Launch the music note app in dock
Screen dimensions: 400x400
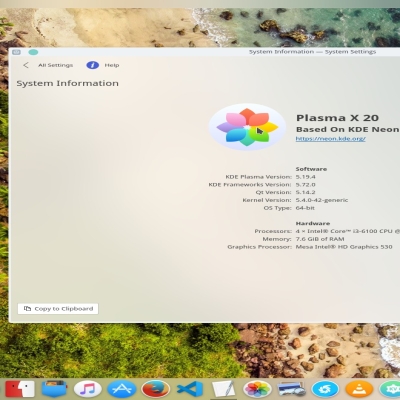[88, 389]
